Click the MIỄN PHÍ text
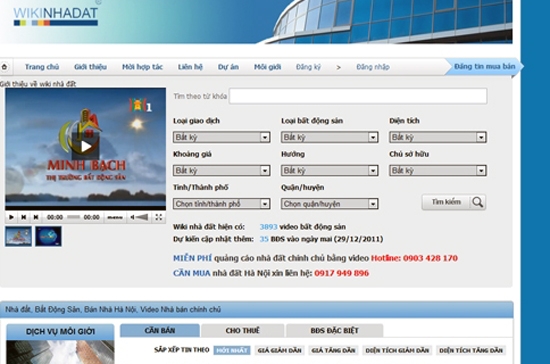 click(192, 258)
